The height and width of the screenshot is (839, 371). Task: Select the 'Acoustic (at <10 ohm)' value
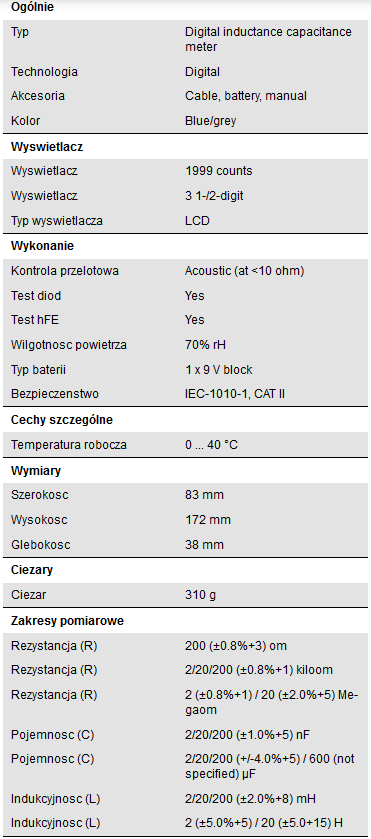[244, 271]
